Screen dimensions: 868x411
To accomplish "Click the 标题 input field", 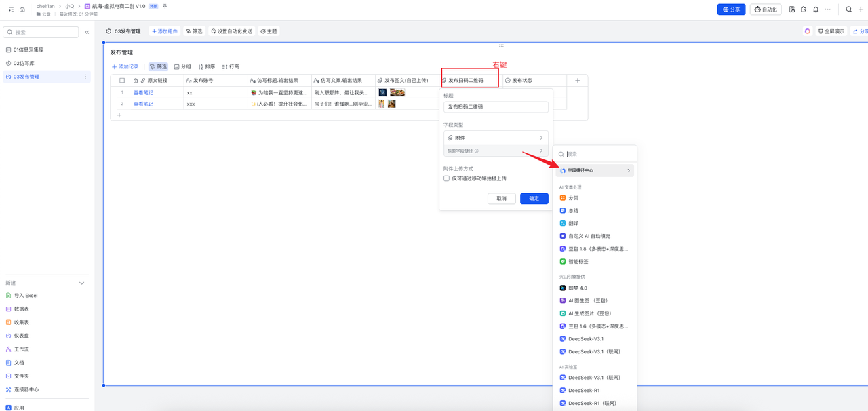I will (x=496, y=107).
